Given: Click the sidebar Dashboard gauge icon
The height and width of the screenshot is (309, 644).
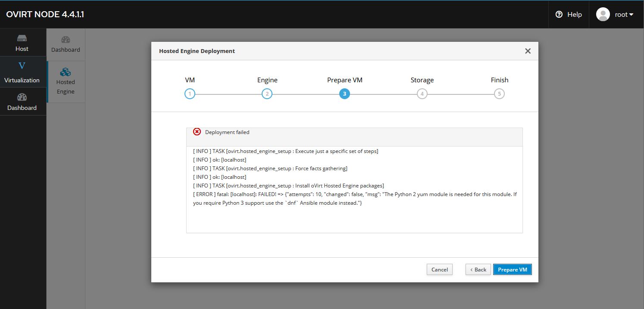Looking at the screenshot, I should [22, 97].
